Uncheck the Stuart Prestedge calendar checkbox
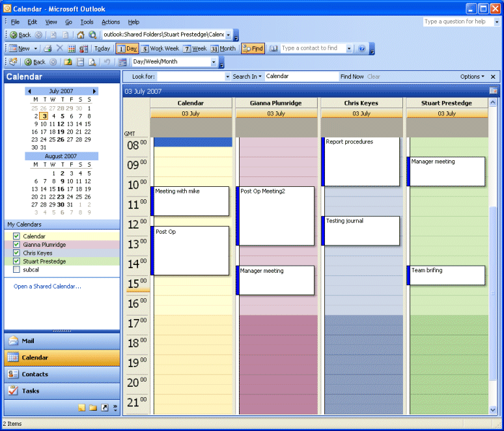This screenshot has width=504, height=431. pos(16,261)
